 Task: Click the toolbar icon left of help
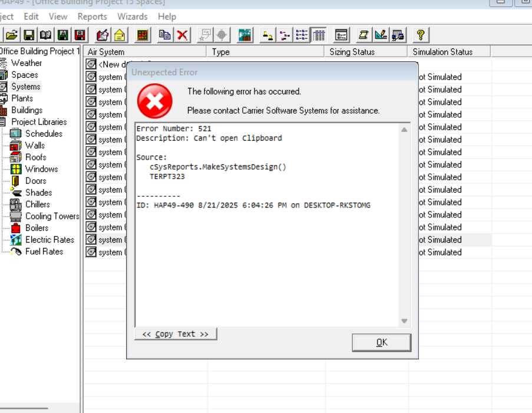(x=398, y=35)
